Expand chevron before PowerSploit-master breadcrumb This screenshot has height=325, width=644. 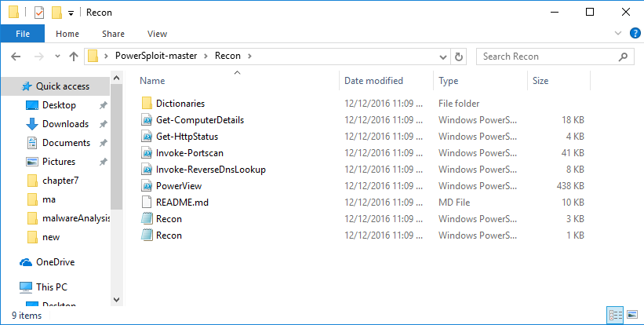(107, 56)
